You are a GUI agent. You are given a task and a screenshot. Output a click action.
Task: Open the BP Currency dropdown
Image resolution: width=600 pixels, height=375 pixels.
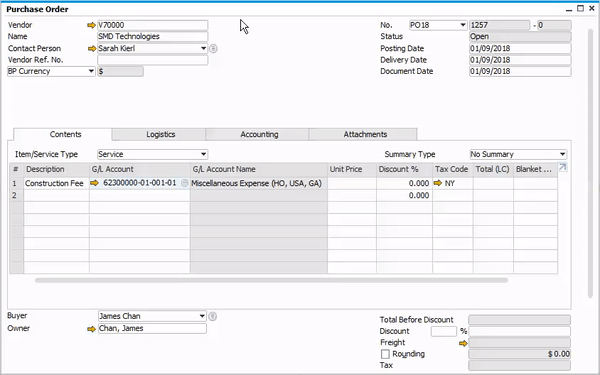coord(91,71)
